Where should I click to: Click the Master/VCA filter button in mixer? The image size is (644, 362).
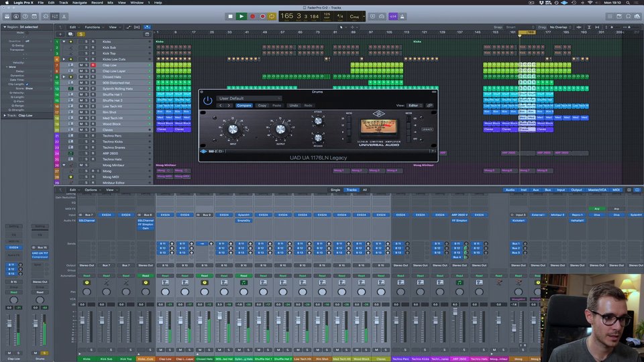[x=597, y=190]
